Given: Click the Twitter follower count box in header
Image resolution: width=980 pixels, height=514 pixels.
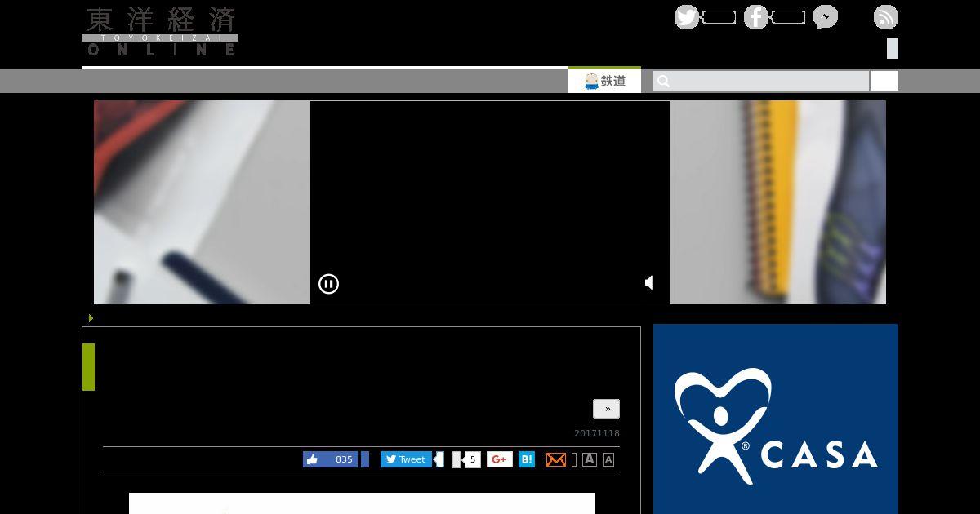Looking at the screenshot, I should [x=719, y=17].
